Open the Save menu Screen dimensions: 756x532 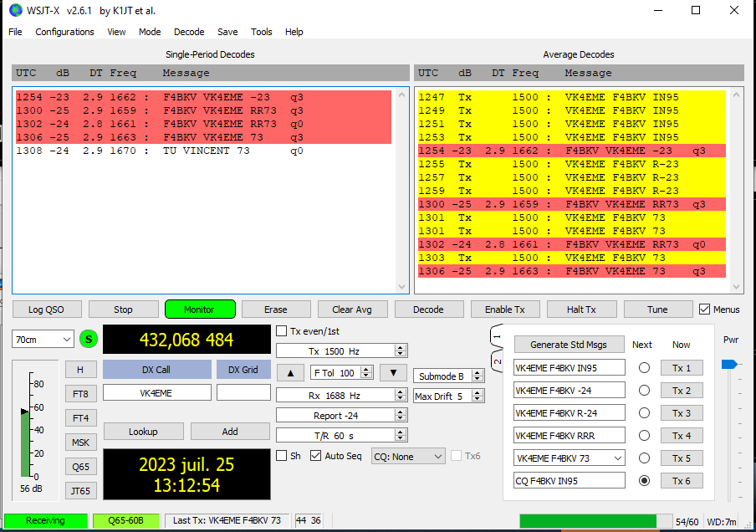[227, 32]
